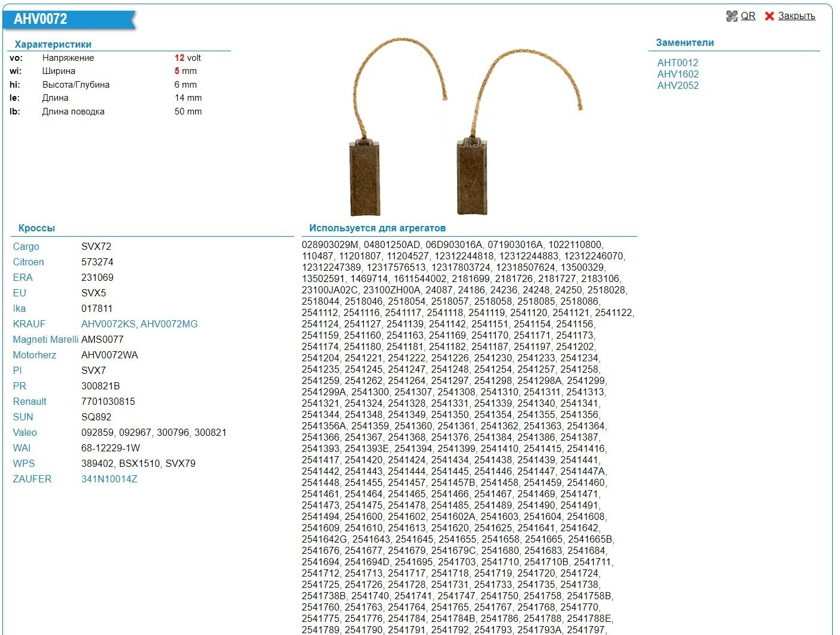
Task: Click the Длина 14 mm value
Action: click(x=188, y=98)
